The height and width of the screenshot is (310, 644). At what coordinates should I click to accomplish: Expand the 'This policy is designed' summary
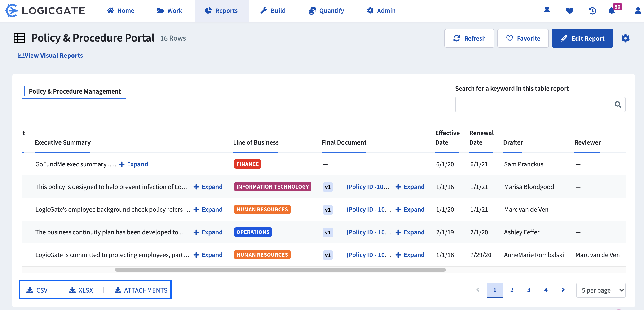(208, 187)
